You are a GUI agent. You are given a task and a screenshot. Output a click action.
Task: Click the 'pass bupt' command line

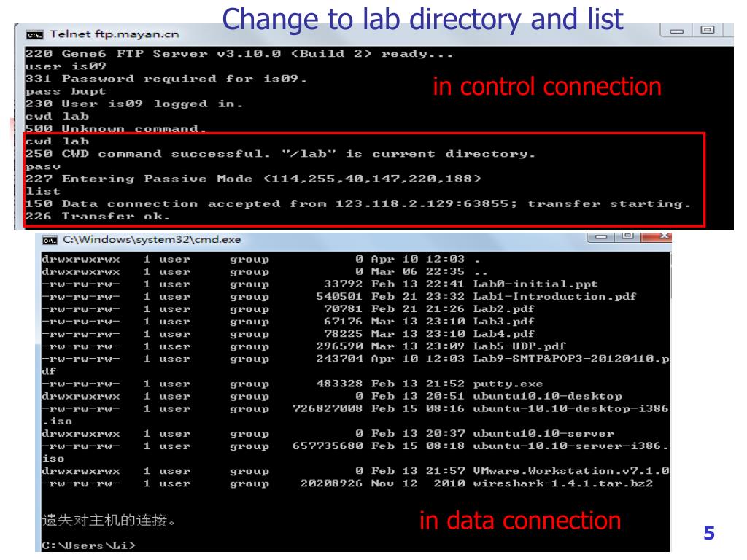66,91
